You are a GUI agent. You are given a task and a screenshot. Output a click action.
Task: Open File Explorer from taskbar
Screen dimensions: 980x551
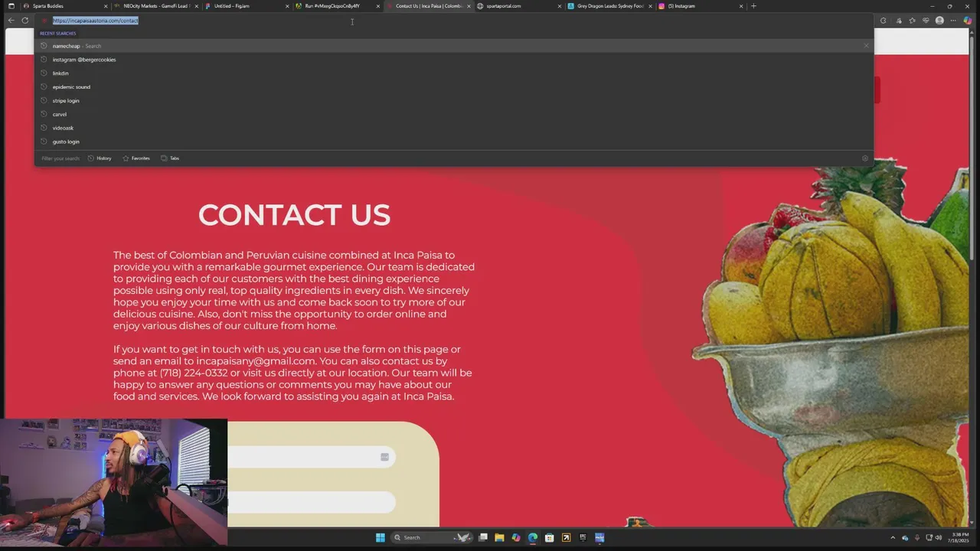(499, 537)
